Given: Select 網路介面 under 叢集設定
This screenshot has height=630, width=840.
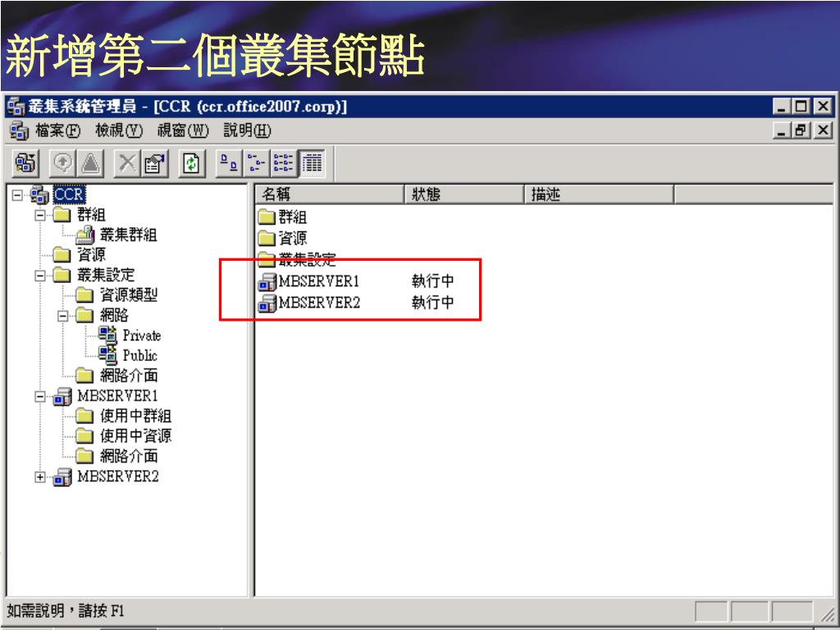Looking at the screenshot, I should pos(129,376).
